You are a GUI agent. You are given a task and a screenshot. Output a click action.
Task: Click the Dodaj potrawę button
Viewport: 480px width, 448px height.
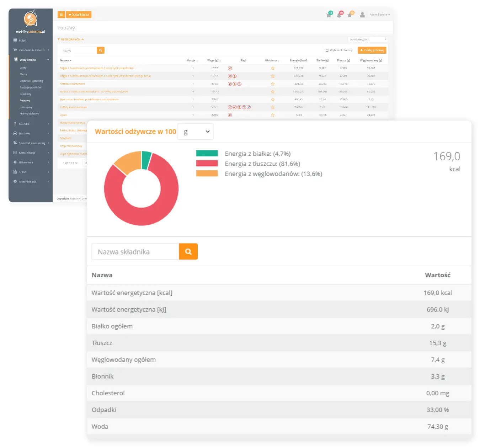coord(372,50)
